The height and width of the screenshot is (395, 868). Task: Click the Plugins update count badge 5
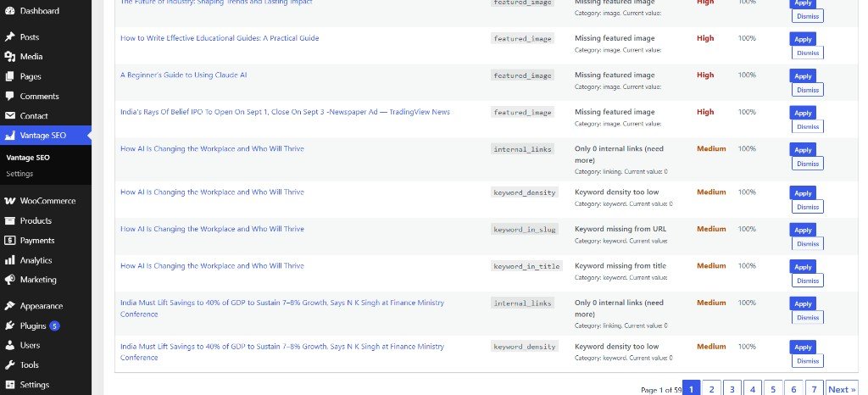(54, 325)
